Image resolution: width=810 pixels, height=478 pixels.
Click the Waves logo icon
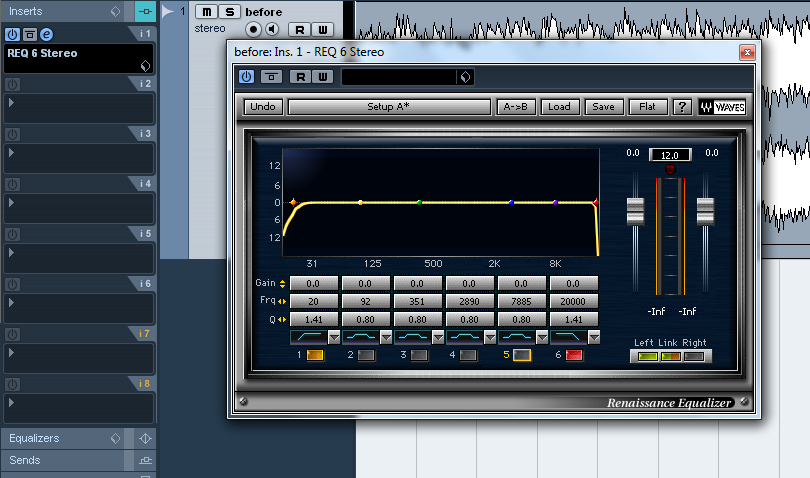point(722,107)
